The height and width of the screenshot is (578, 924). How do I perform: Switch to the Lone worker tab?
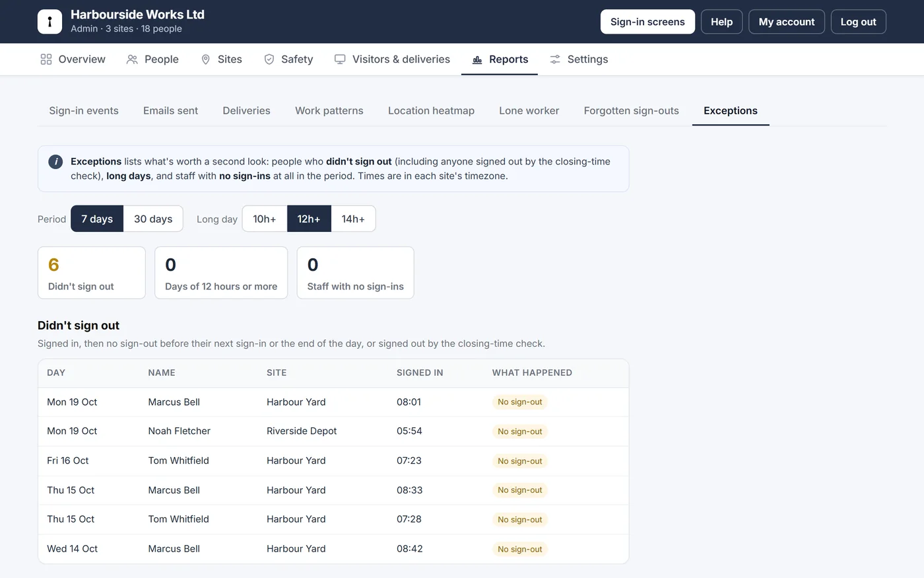click(529, 110)
